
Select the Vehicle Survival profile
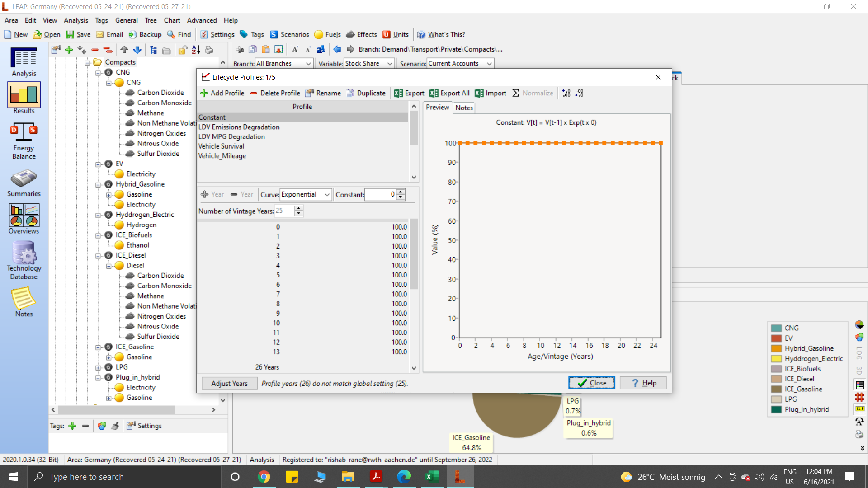click(221, 146)
